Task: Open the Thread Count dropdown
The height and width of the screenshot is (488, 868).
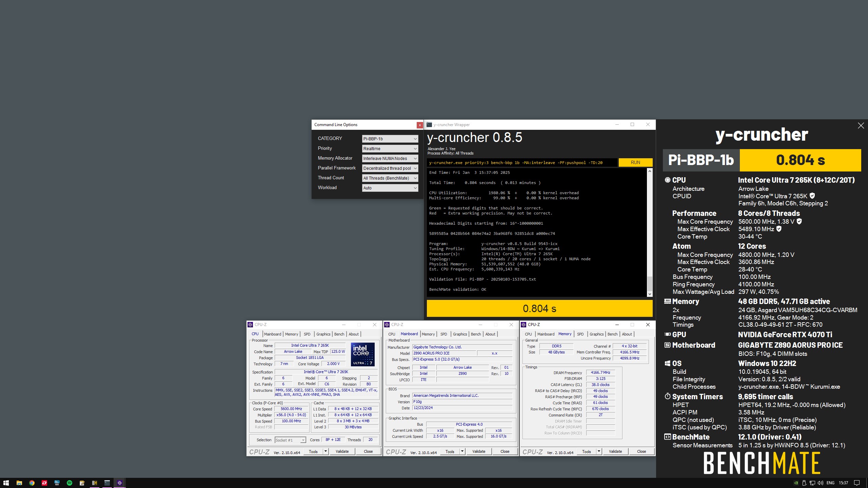Action: [390, 178]
